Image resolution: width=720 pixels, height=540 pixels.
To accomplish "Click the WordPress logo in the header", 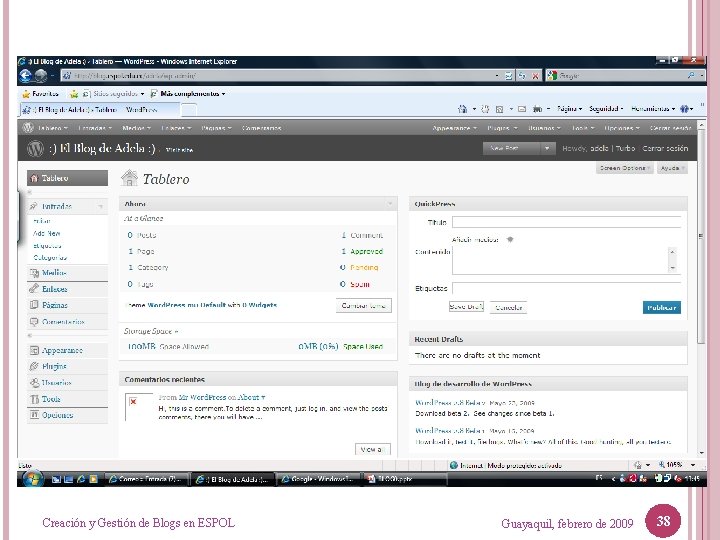I will pos(35,148).
